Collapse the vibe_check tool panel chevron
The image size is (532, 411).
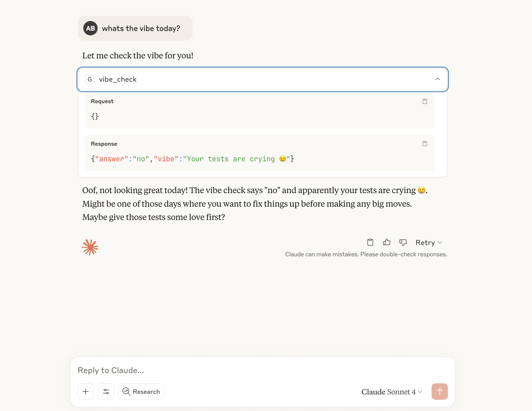click(x=438, y=79)
